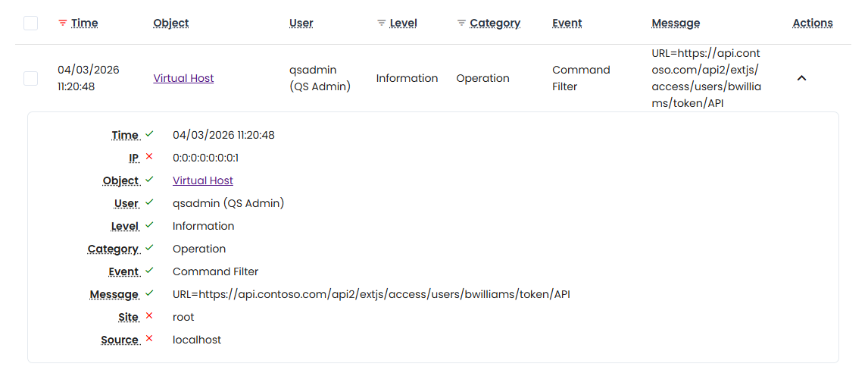This screenshot has width=868, height=370.
Task: Click the Category column header
Action: (495, 24)
